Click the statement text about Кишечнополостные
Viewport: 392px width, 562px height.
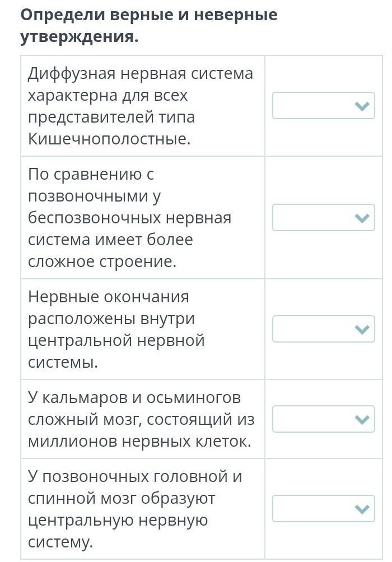pos(140,106)
